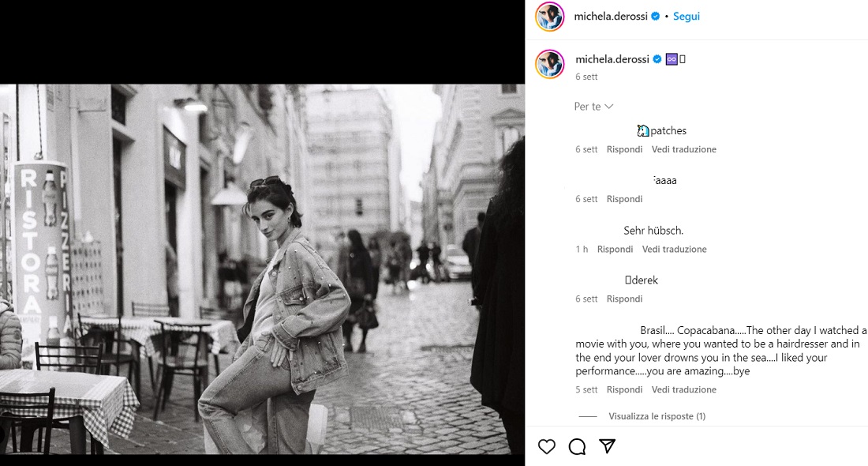Click verified badge beside header username
Image resolution: width=868 pixels, height=466 pixels.
pos(655,17)
